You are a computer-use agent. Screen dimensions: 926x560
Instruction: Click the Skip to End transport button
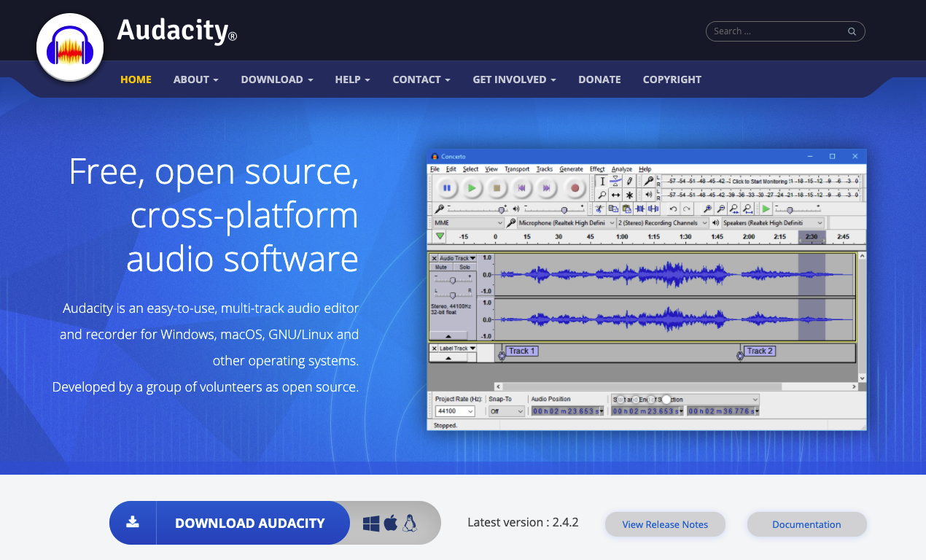click(x=546, y=188)
